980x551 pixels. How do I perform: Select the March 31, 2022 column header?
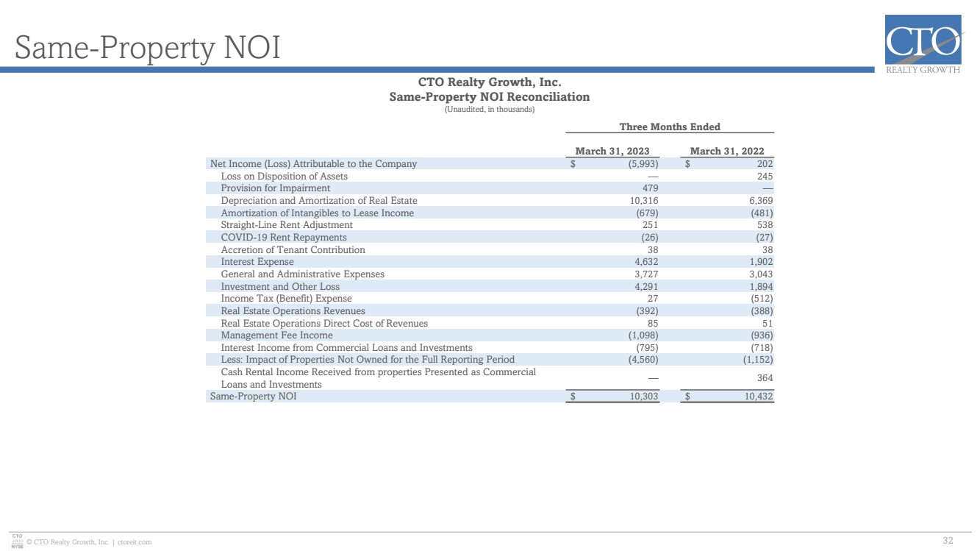click(727, 152)
